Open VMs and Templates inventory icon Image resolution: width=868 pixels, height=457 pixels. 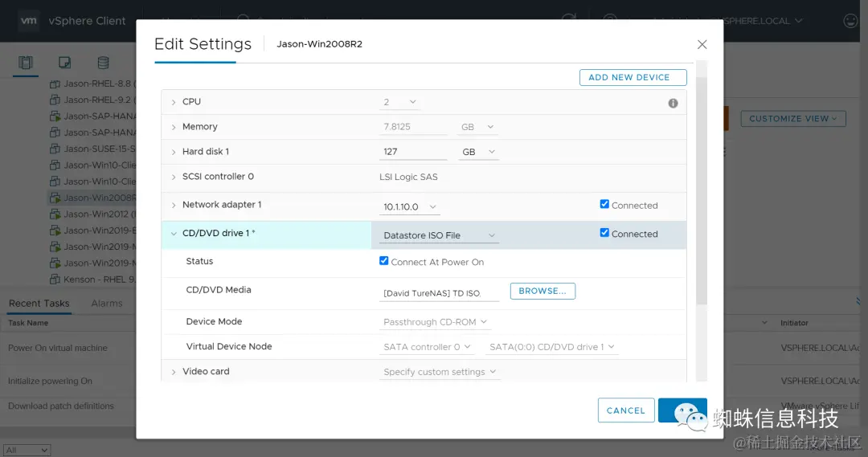[65, 63]
